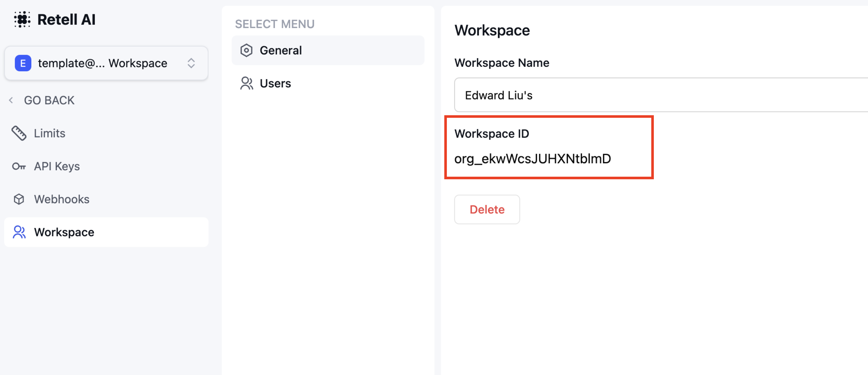The height and width of the screenshot is (375, 868).
Task: Click the General hexagon settings icon
Action: tap(246, 50)
